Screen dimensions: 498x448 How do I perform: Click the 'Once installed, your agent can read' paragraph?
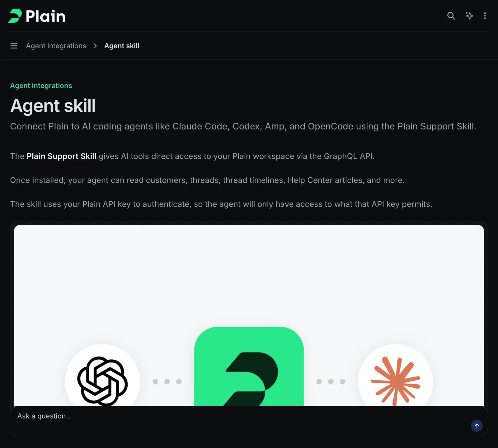click(207, 180)
